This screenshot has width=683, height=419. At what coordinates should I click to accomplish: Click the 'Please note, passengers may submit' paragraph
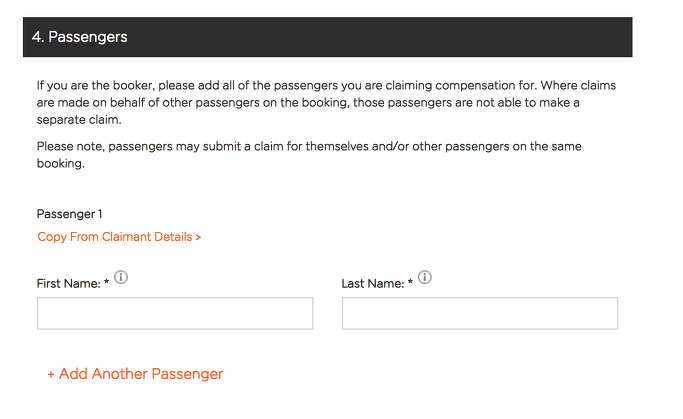309,155
